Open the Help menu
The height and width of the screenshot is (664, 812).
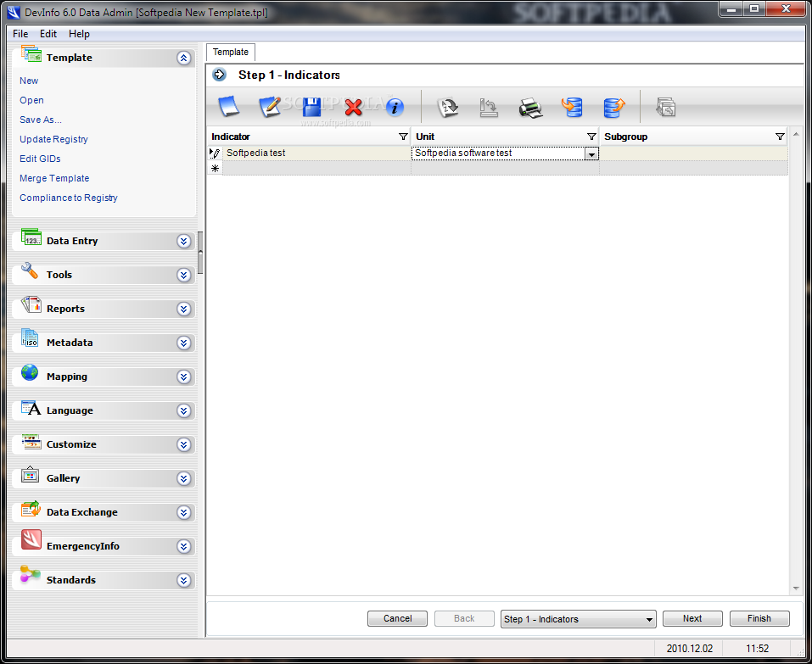point(79,34)
